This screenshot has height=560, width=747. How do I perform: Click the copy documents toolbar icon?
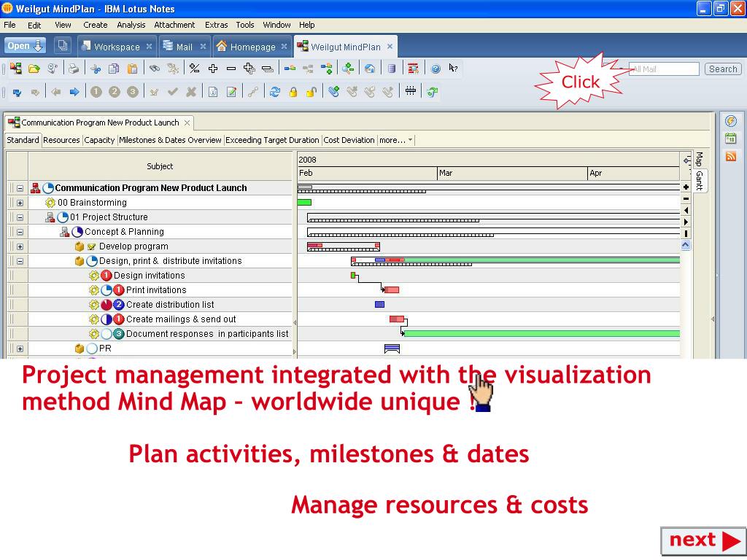[114, 69]
